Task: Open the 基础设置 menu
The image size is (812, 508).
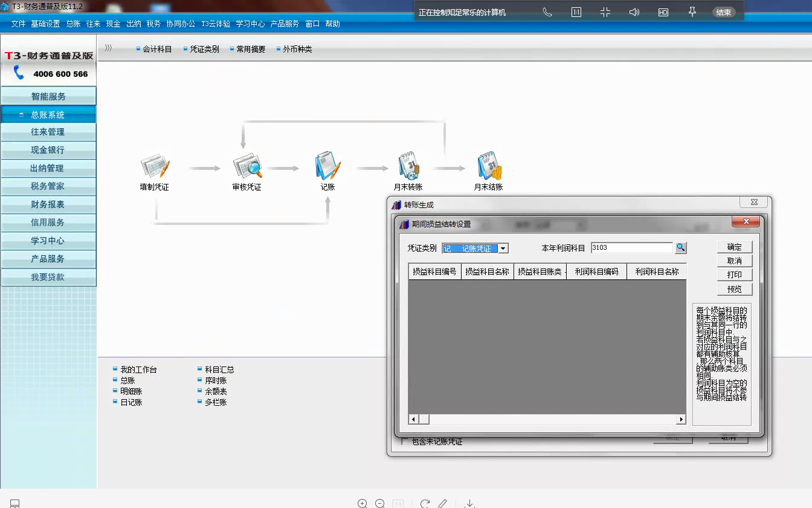Action: [x=45, y=24]
